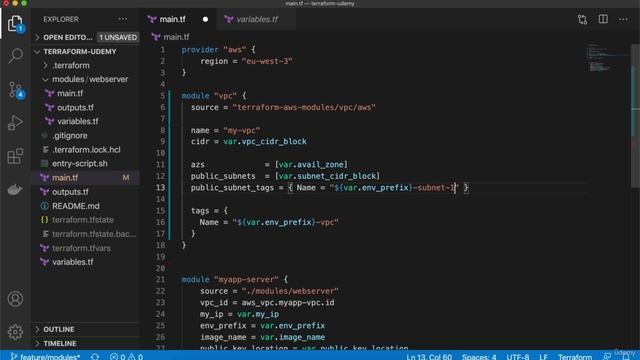
Task: Open the Search view in activity bar
Action: pyautogui.click(x=15, y=56)
